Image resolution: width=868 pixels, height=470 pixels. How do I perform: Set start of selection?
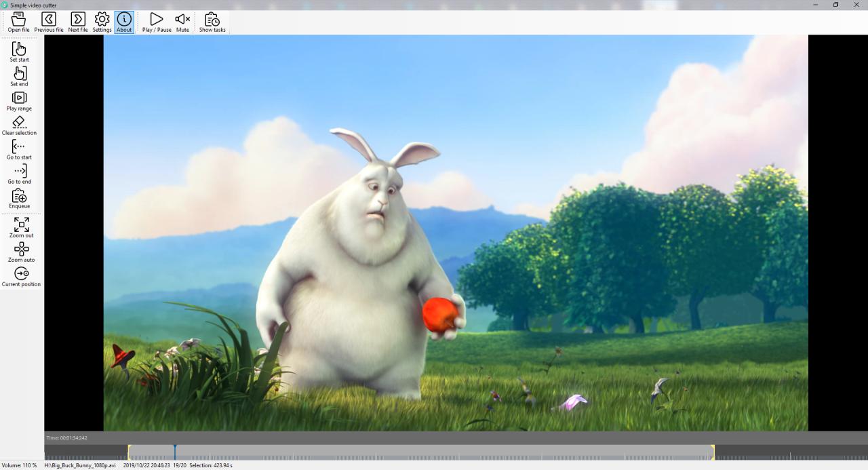[x=19, y=52]
